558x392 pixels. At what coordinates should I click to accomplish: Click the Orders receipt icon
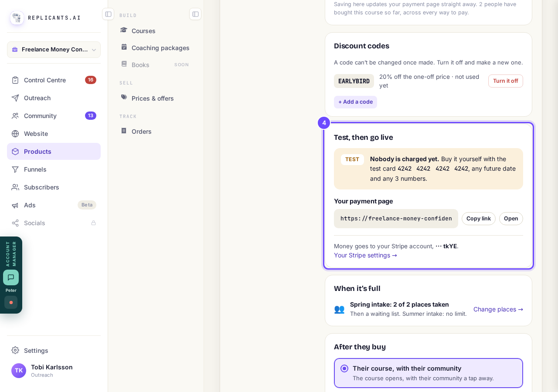click(x=124, y=131)
